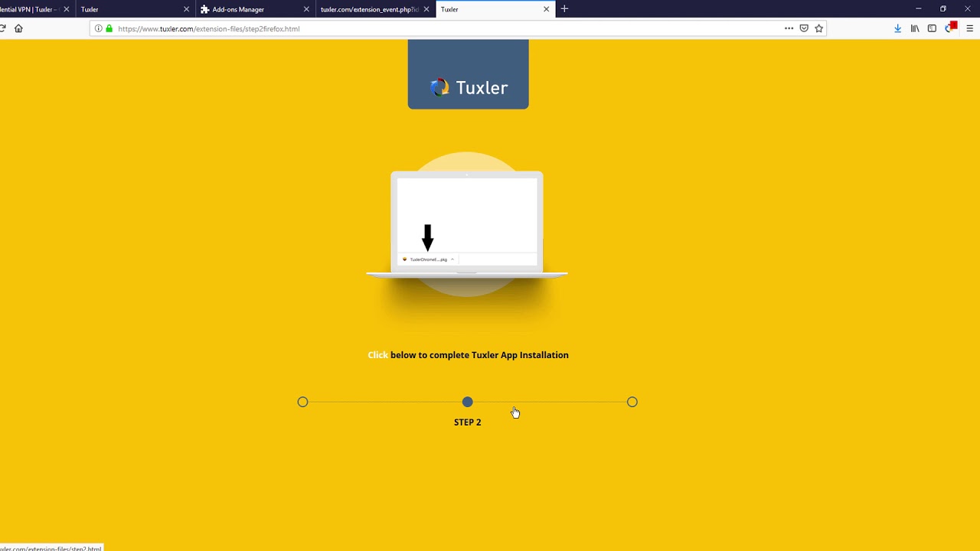Click the 'STEP 2' label
Image resolution: width=980 pixels, height=551 pixels.
coord(468,422)
